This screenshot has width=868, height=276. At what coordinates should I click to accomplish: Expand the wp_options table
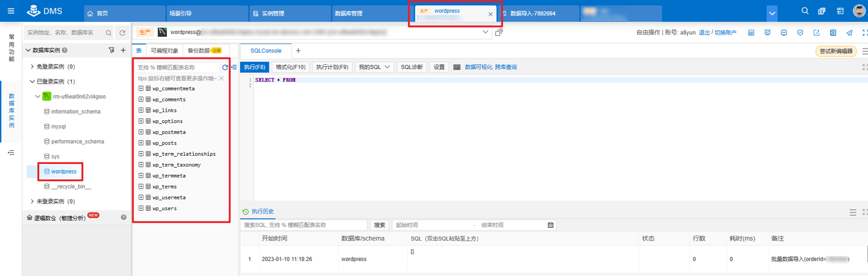[x=141, y=121]
